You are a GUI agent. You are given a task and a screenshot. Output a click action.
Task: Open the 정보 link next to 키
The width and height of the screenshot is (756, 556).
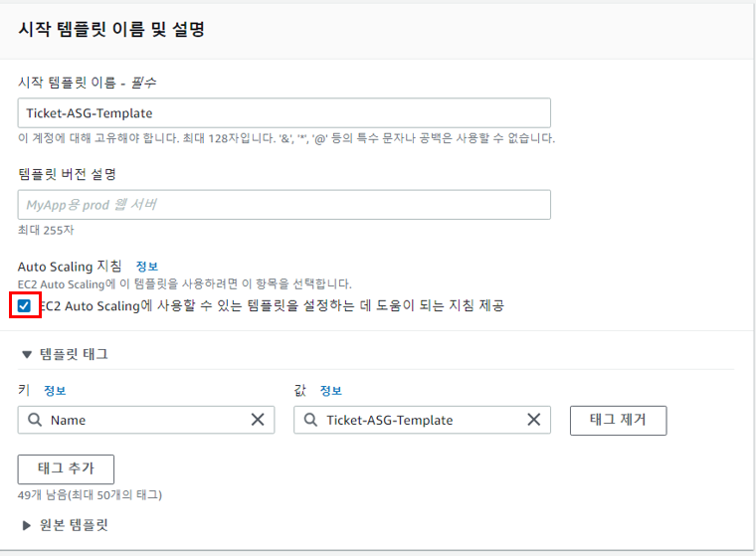coord(55,391)
